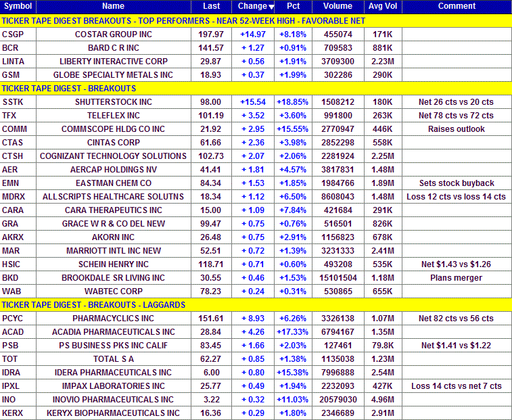Click Bard last price 141.57
This screenshot has height=420, width=512.
click(211, 48)
